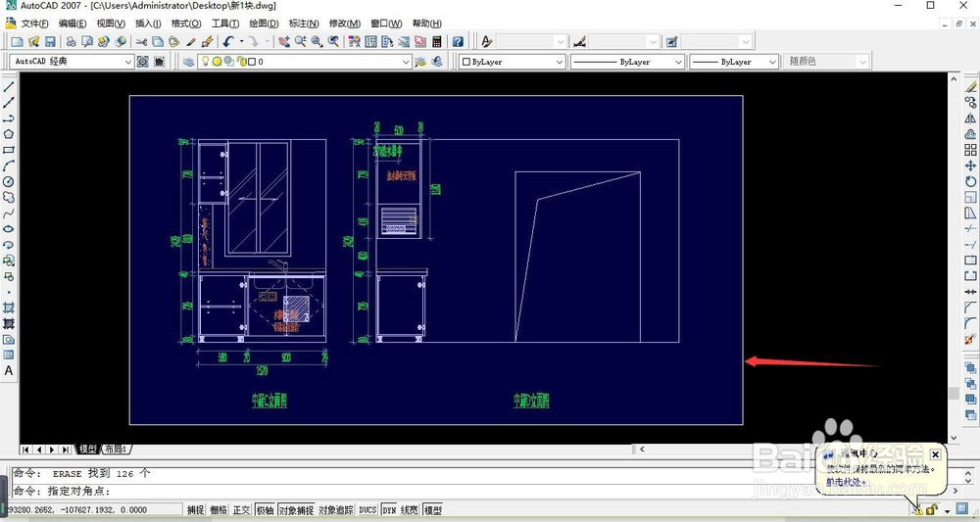
Task: Cut selection with the scissors icon
Action: click(141, 42)
